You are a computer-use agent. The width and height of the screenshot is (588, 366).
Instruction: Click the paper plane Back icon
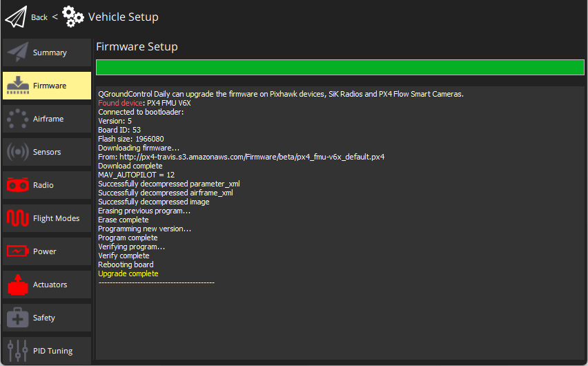15,17
